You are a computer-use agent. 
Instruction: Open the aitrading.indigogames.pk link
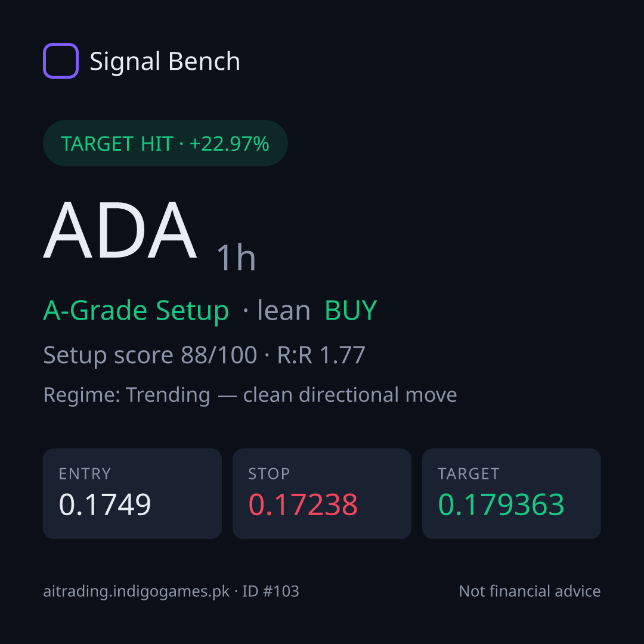click(137, 592)
